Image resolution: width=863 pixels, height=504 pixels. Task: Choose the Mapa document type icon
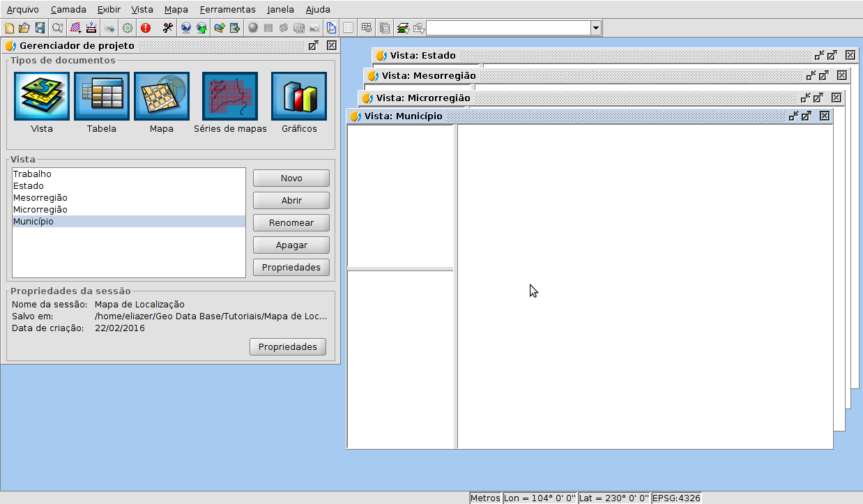pos(162,97)
